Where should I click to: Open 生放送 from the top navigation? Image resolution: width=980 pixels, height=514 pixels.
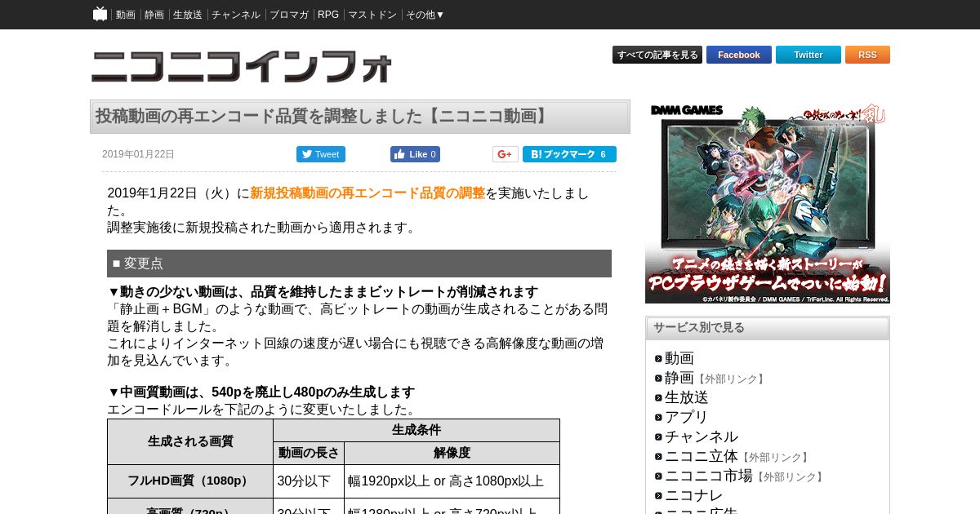coord(188,15)
